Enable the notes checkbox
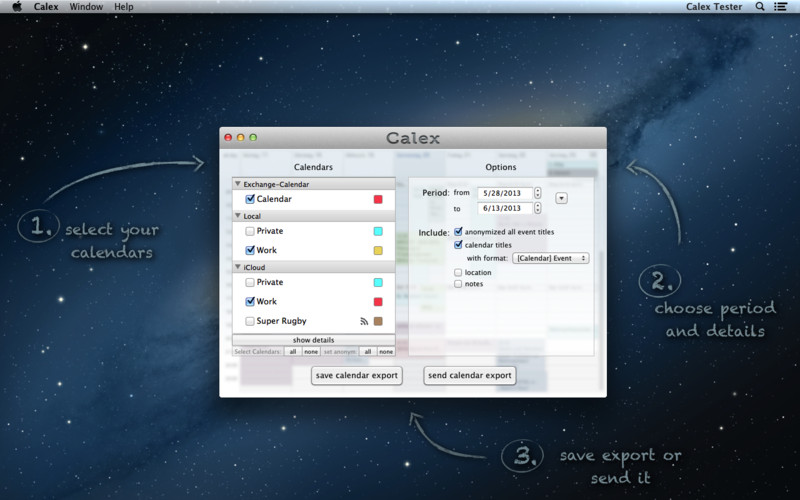 (x=458, y=284)
